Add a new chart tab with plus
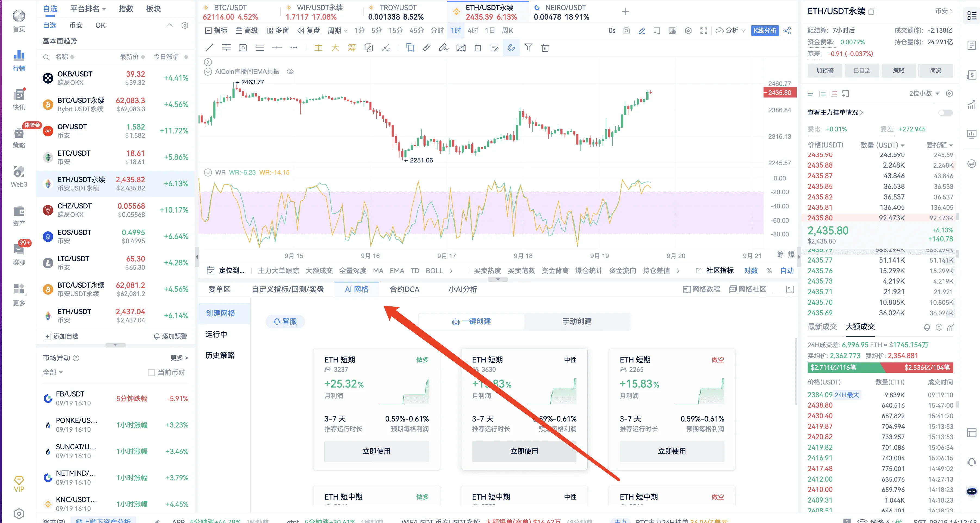This screenshot has width=980, height=523. click(625, 12)
